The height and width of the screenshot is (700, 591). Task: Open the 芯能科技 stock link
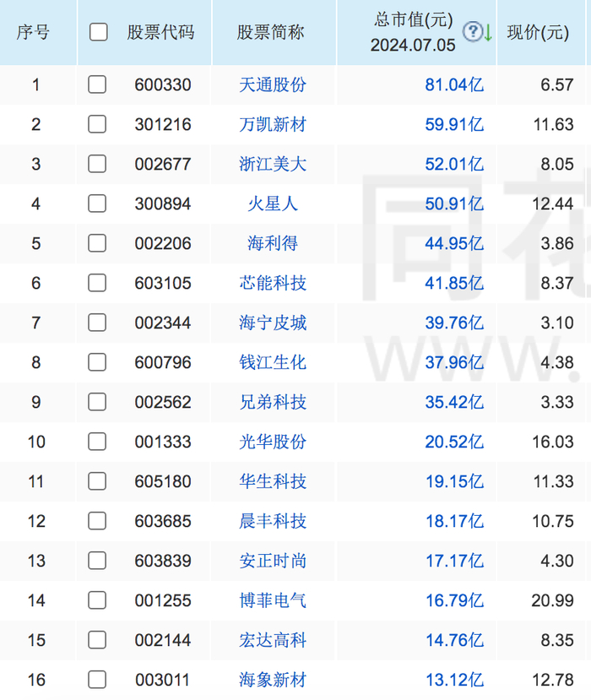tap(273, 283)
